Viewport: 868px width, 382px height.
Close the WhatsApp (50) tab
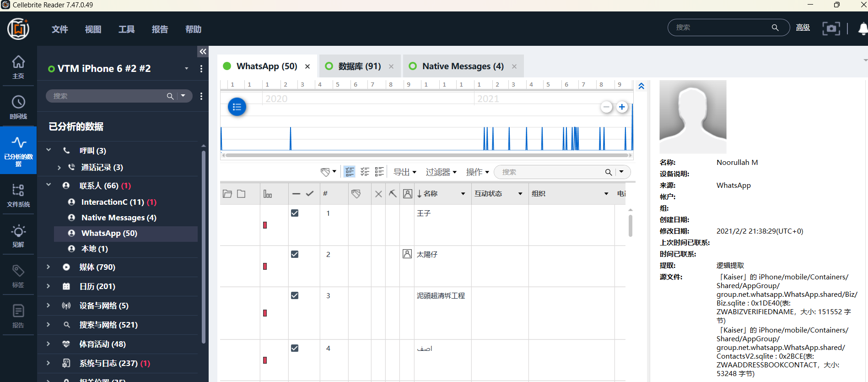(307, 66)
